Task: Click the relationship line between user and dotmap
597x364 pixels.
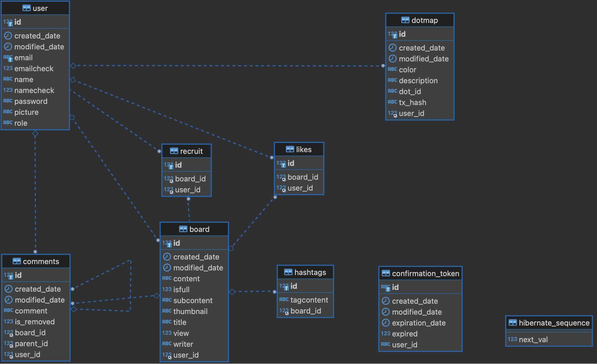Action: 227,65
